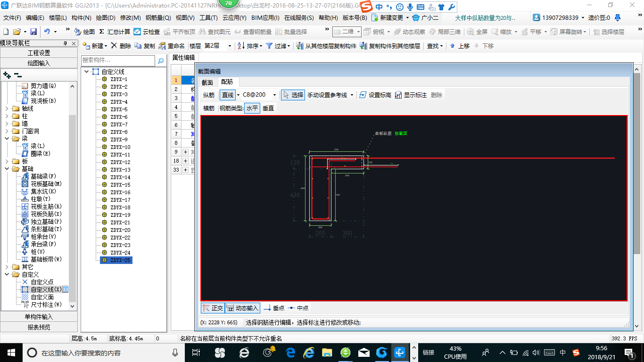Click the save disk icon

[33, 32]
